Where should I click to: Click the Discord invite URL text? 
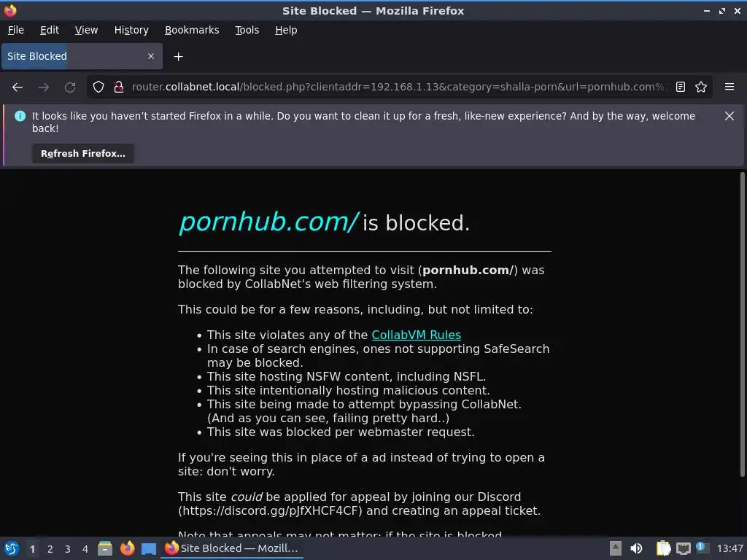tap(270, 511)
